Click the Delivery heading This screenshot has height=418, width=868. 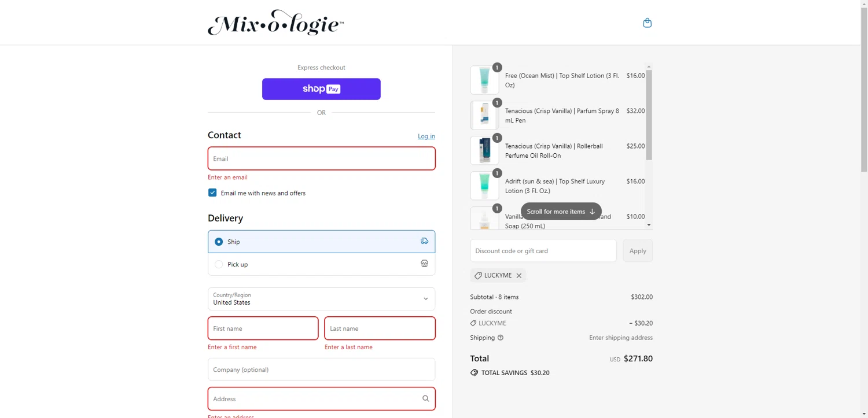pyautogui.click(x=225, y=219)
